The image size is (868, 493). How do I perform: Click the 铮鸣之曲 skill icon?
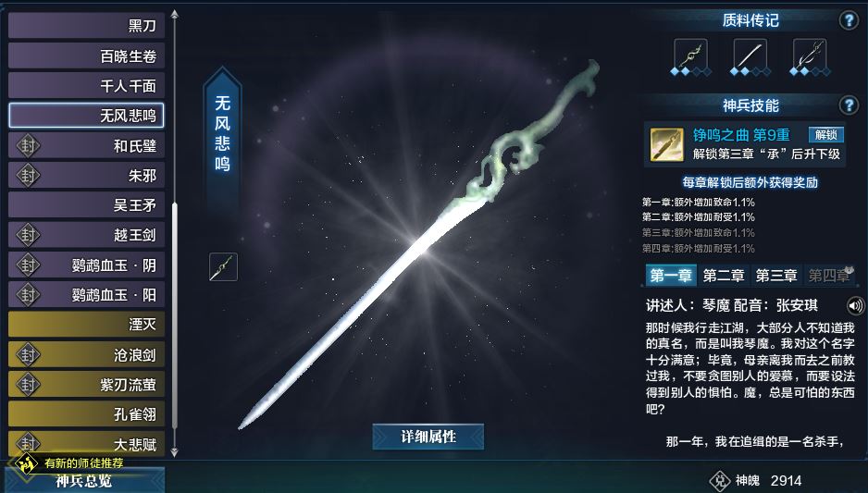click(x=666, y=144)
